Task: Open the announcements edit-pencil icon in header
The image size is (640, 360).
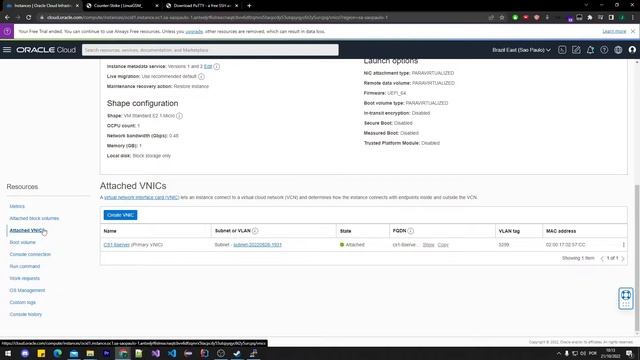Action: tap(576, 50)
